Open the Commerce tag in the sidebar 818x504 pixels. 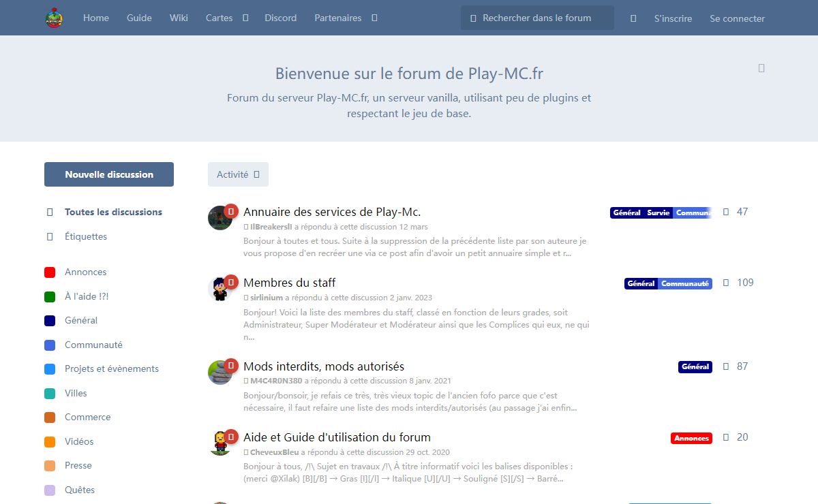tap(87, 417)
